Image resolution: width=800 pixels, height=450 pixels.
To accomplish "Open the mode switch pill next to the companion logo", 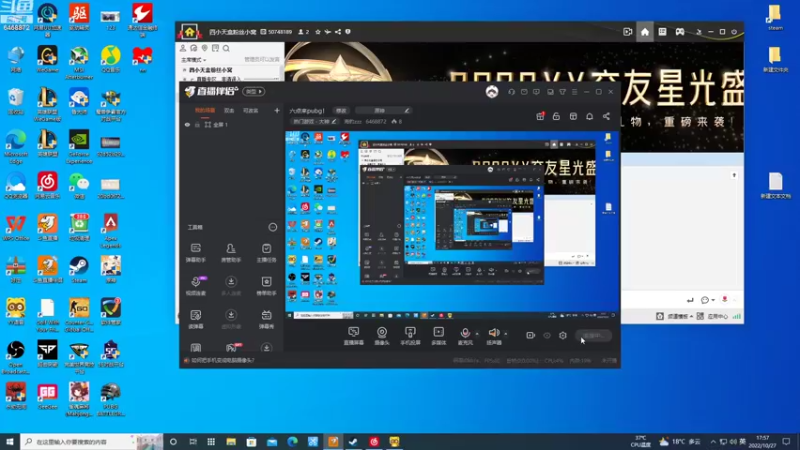I will point(254,91).
